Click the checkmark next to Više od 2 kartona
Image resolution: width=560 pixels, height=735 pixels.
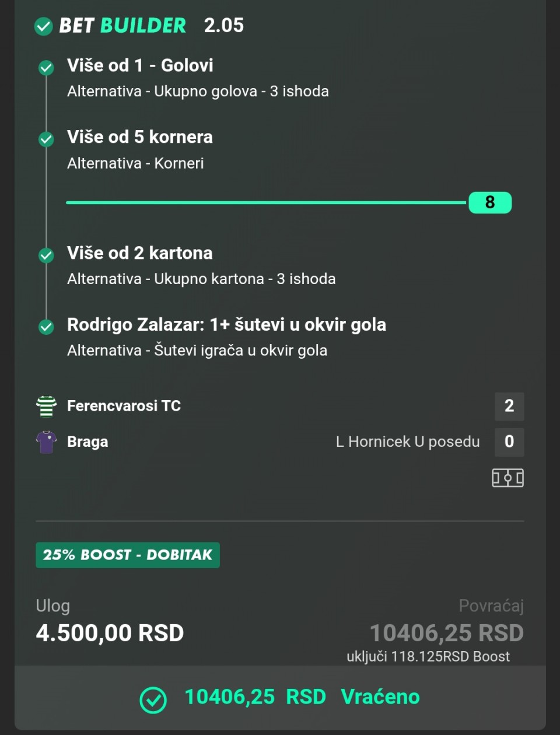point(46,255)
